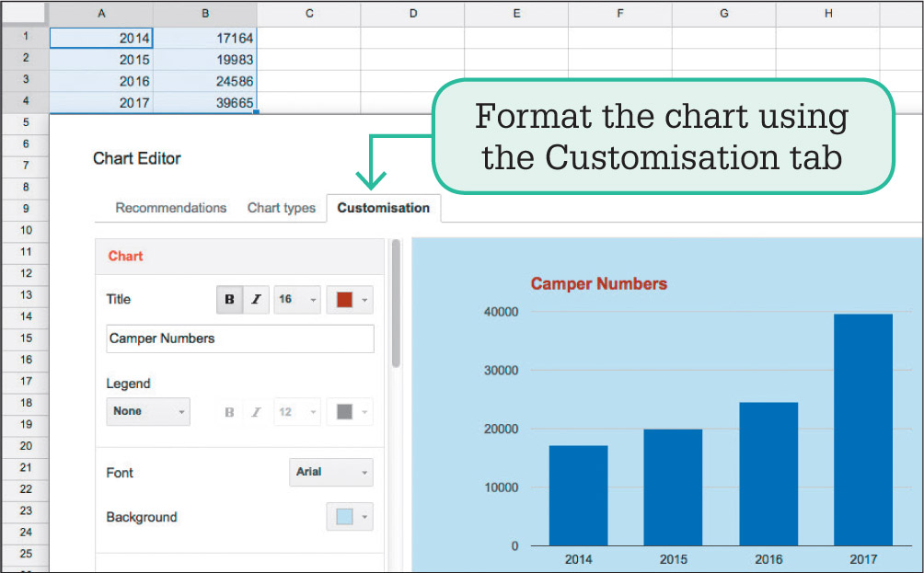The height and width of the screenshot is (573, 924).
Task: Click the 2015 bar in the chart
Action: 673,487
